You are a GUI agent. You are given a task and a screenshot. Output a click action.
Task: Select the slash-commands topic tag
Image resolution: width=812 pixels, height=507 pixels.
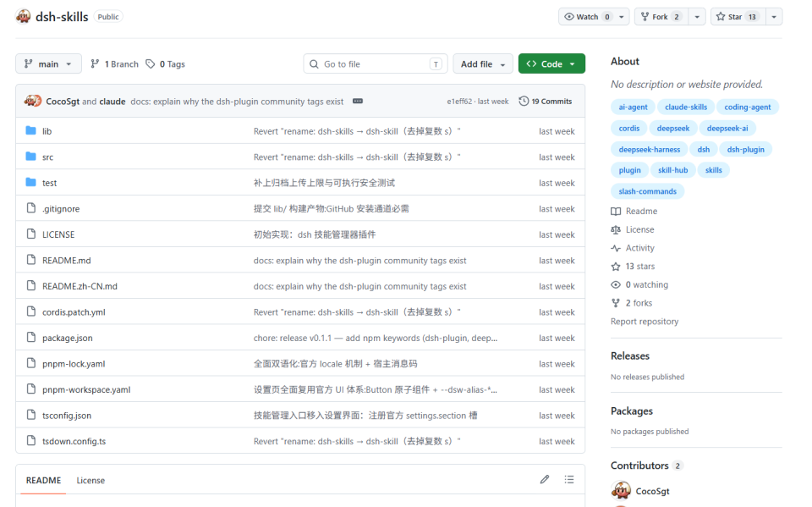click(647, 191)
